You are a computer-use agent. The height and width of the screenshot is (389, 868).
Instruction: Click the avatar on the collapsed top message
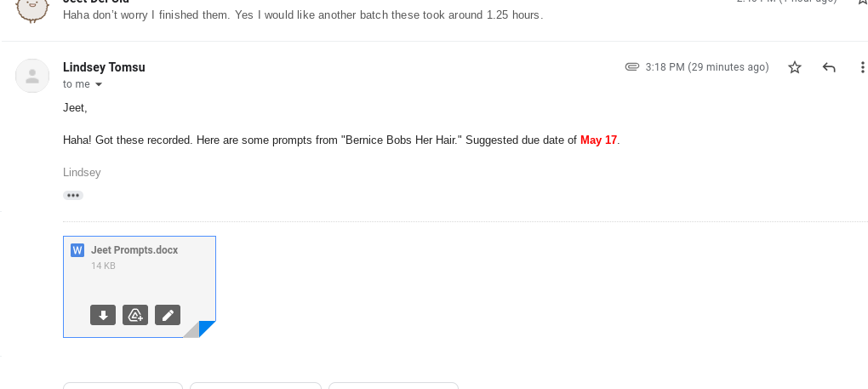[32, 9]
